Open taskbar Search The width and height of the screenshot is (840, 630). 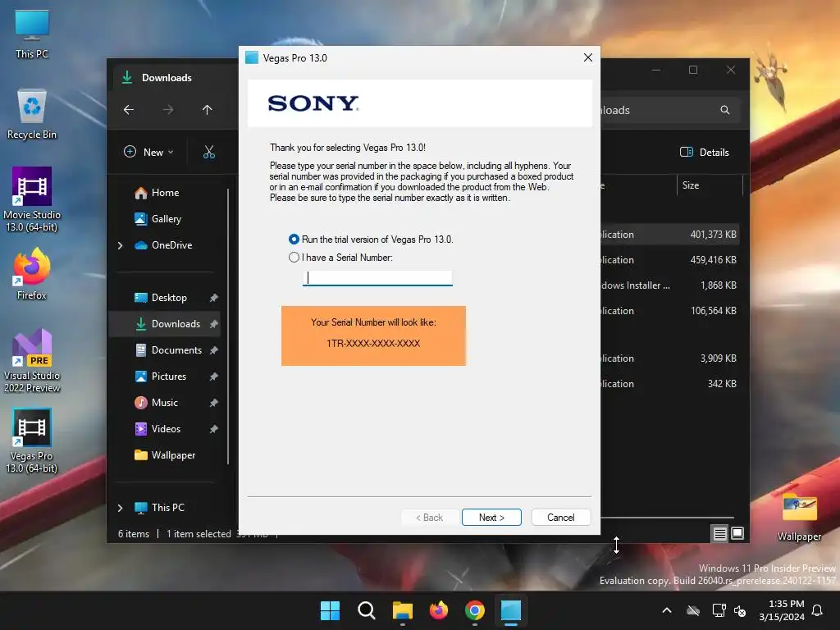coord(367,610)
